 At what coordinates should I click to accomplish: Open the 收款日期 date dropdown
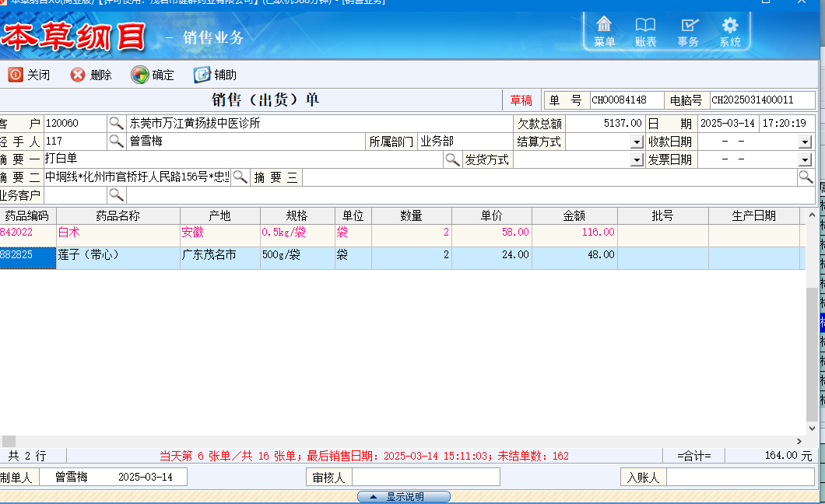click(805, 142)
